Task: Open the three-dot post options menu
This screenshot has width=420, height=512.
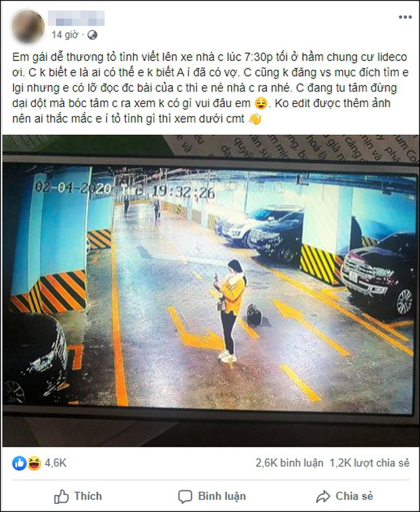Action: (x=405, y=18)
